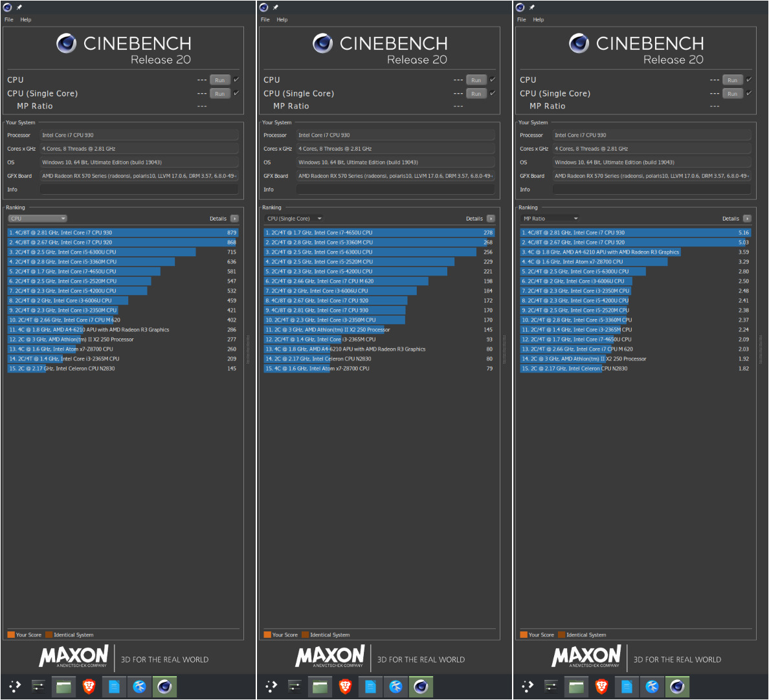Select the Atom x7-Z8700 row scoring 79
The width and height of the screenshot is (769, 700).
pyautogui.click(x=379, y=369)
